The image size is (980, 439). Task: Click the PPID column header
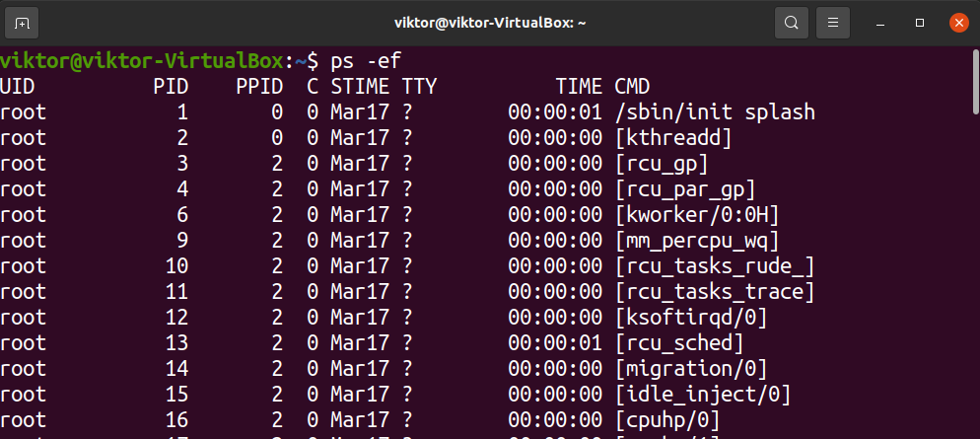[259, 87]
